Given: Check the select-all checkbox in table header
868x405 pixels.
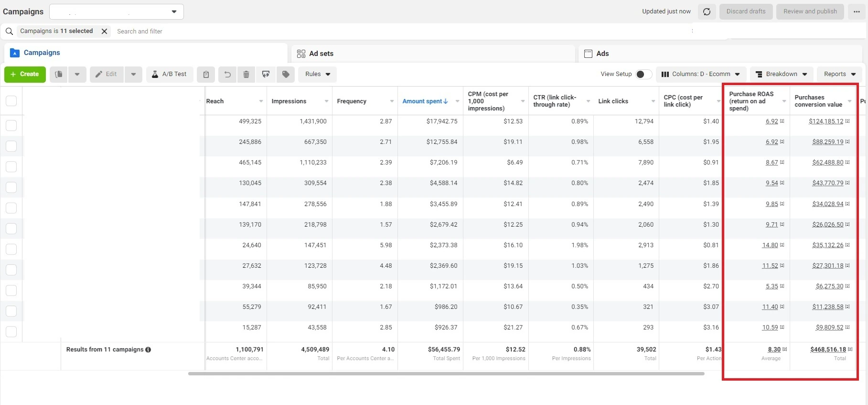Looking at the screenshot, I should click(x=11, y=101).
